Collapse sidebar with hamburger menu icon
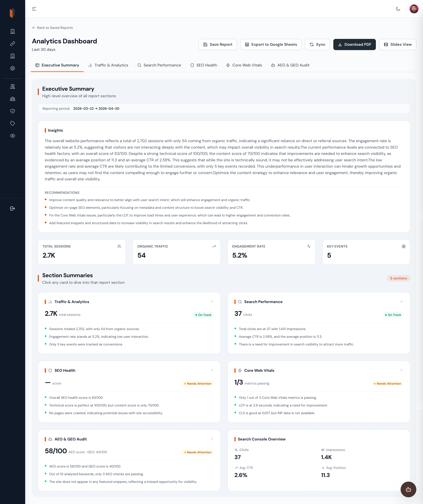423x504 pixels. pyautogui.click(x=34, y=9)
